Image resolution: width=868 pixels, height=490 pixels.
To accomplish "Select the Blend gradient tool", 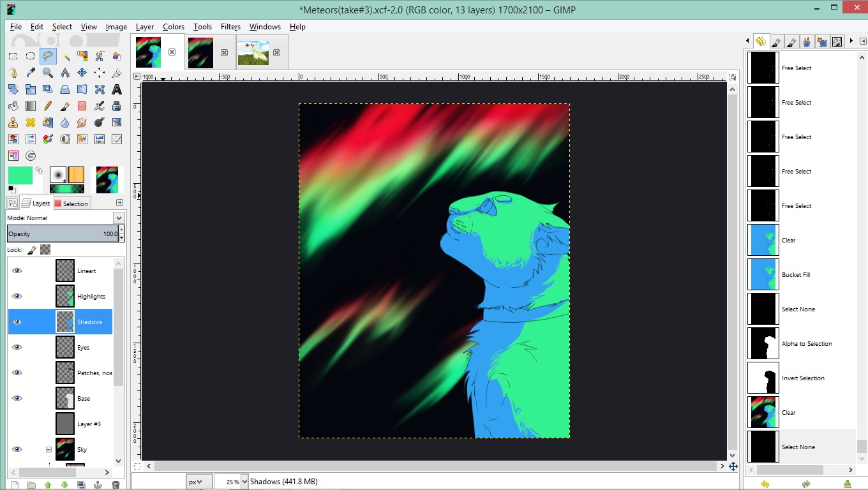I will [30, 106].
